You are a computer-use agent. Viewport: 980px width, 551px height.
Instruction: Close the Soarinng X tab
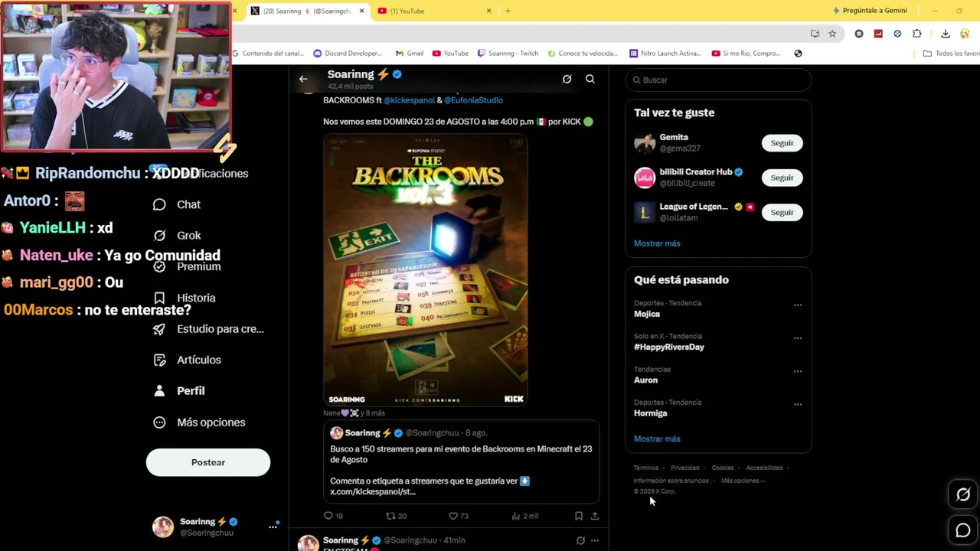[361, 11]
